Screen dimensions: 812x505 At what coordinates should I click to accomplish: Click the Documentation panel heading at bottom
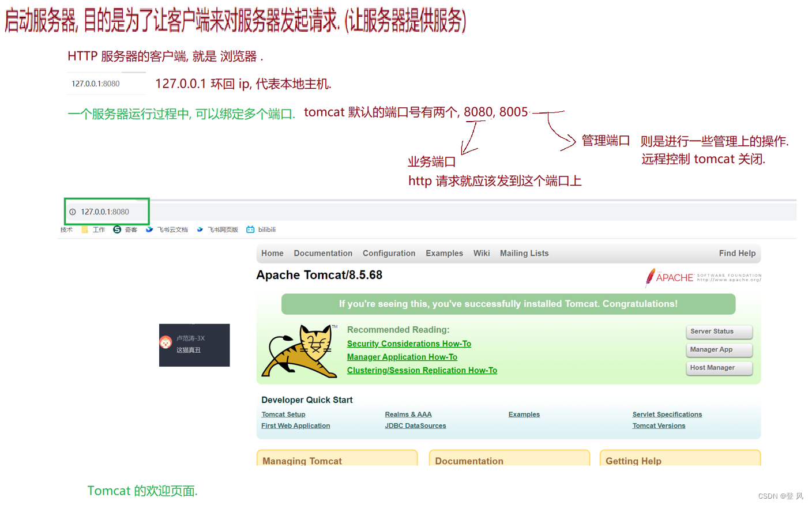coord(469,461)
